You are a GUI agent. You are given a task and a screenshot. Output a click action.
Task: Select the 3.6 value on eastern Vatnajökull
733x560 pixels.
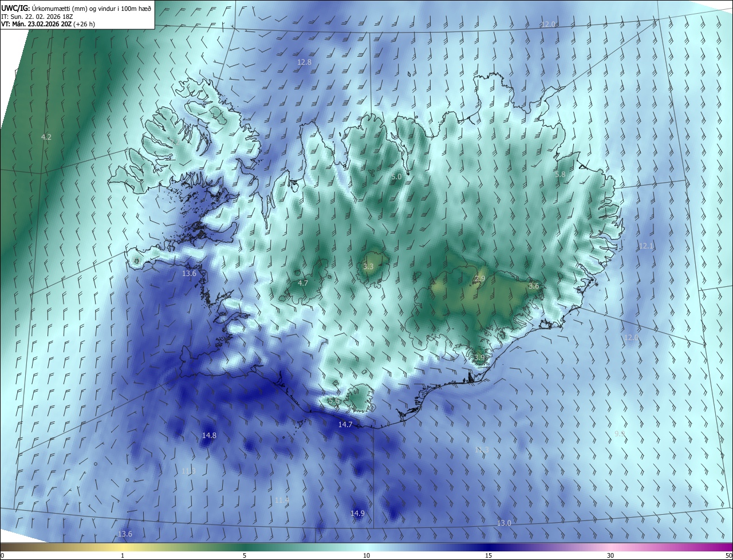(x=533, y=286)
